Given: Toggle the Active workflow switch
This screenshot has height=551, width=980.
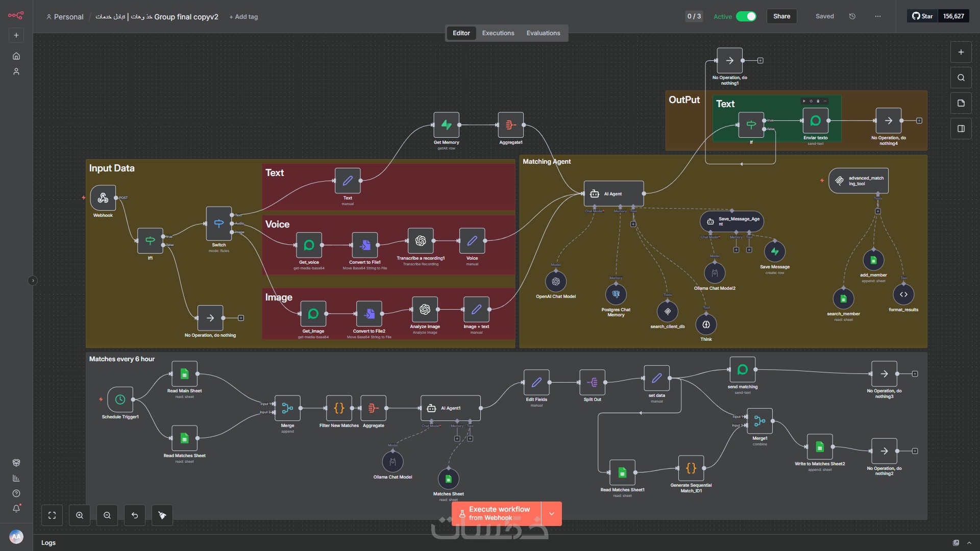Looking at the screenshot, I should tap(746, 16).
